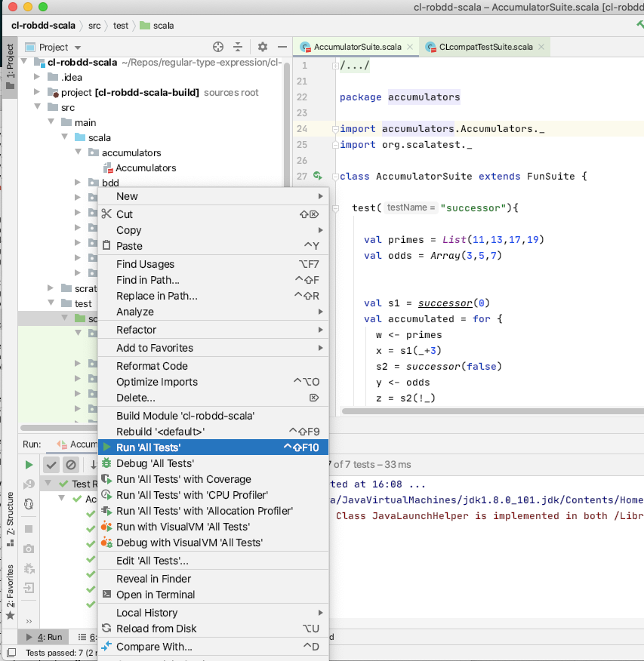Toggle the Show Ignored filter icon
Image resolution: width=644 pixels, height=661 pixels.
point(71,465)
